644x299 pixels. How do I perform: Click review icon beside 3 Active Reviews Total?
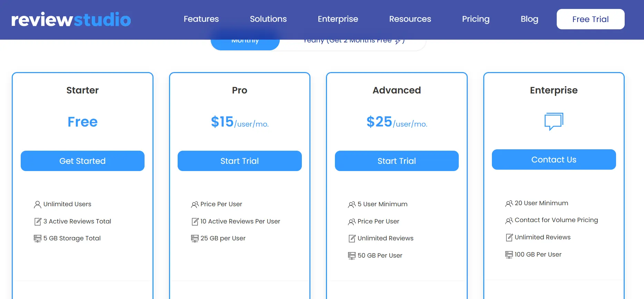37,221
